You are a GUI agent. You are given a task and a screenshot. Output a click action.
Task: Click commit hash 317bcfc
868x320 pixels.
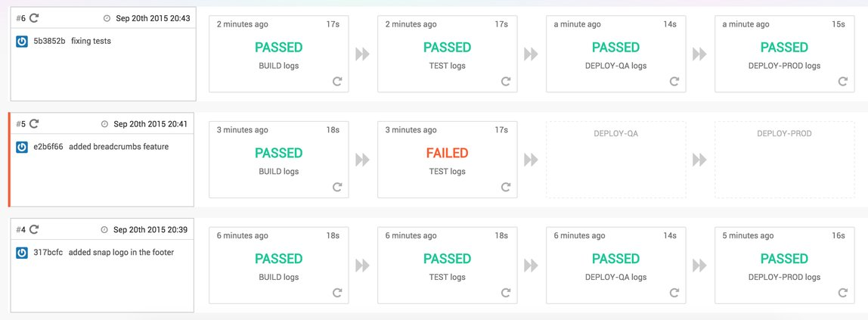(x=48, y=252)
